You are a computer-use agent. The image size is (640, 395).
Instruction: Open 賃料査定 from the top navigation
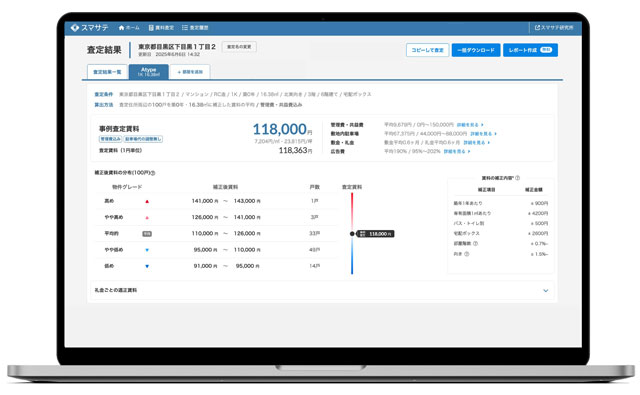coord(161,28)
